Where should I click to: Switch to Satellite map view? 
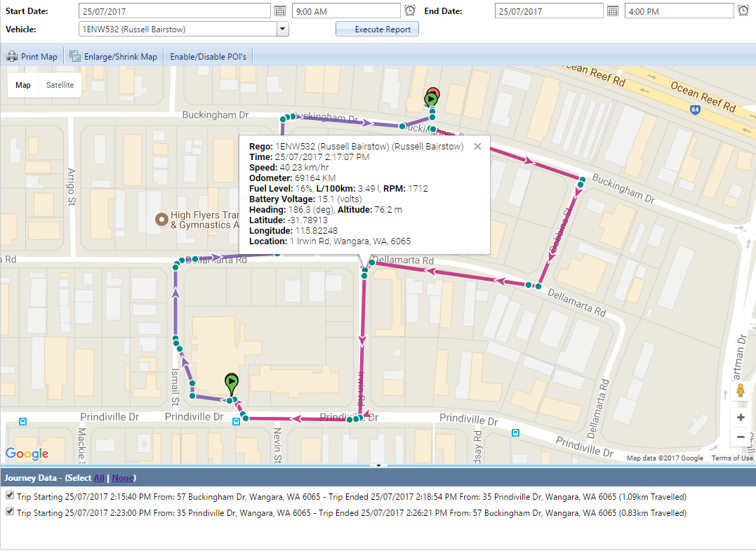(60, 85)
